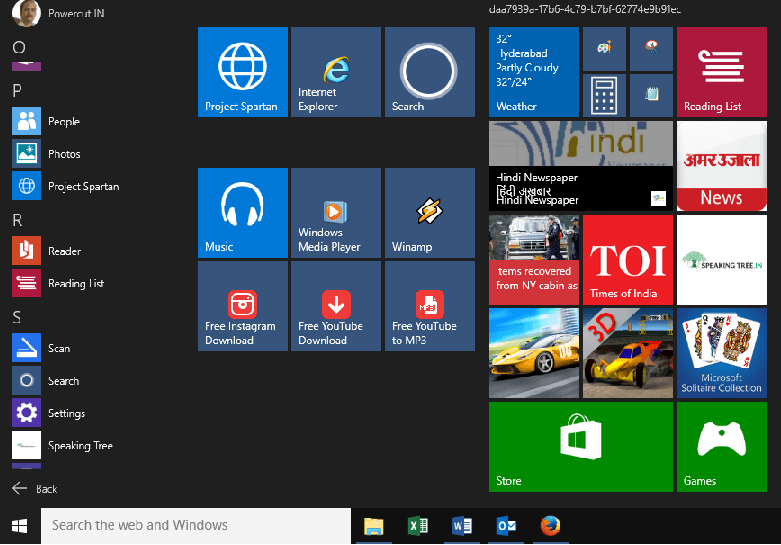This screenshot has width=781, height=545.
Task: Open the Microsoft Solitaire Collection tile
Action: [722, 353]
